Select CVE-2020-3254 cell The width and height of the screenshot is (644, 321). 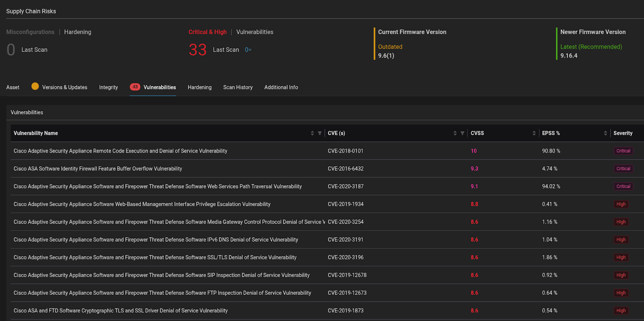pos(345,222)
